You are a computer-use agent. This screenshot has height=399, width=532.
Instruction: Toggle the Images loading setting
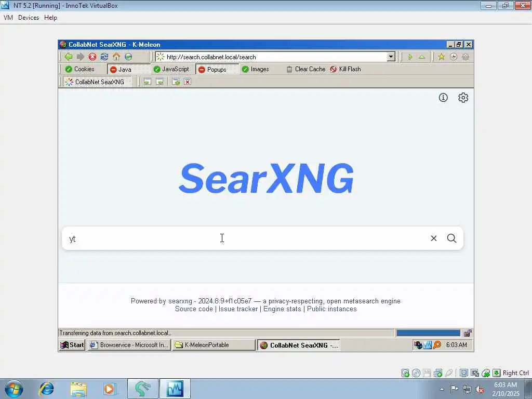pos(256,69)
